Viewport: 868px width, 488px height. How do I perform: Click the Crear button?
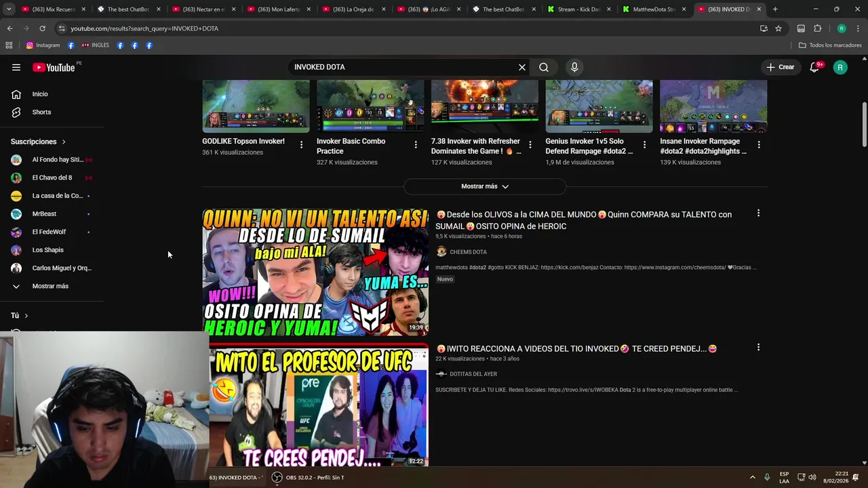pyautogui.click(x=781, y=67)
